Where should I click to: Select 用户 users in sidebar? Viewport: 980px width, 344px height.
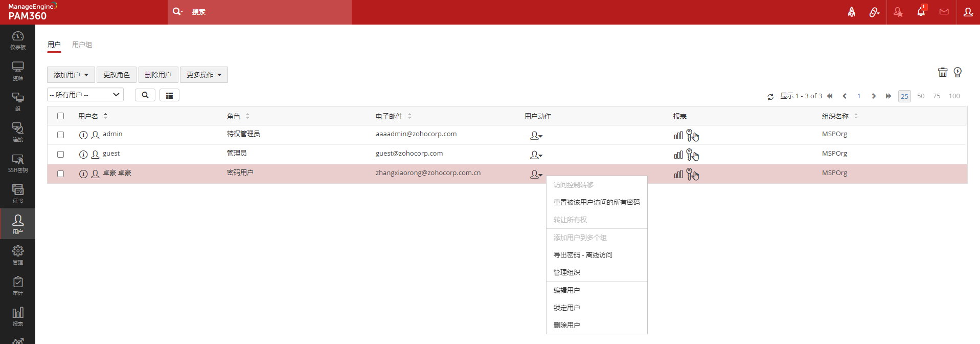coord(17,224)
